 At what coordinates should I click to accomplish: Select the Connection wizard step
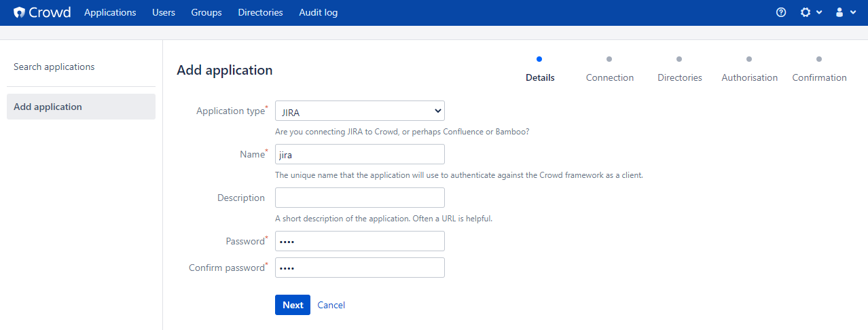tap(610, 69)
